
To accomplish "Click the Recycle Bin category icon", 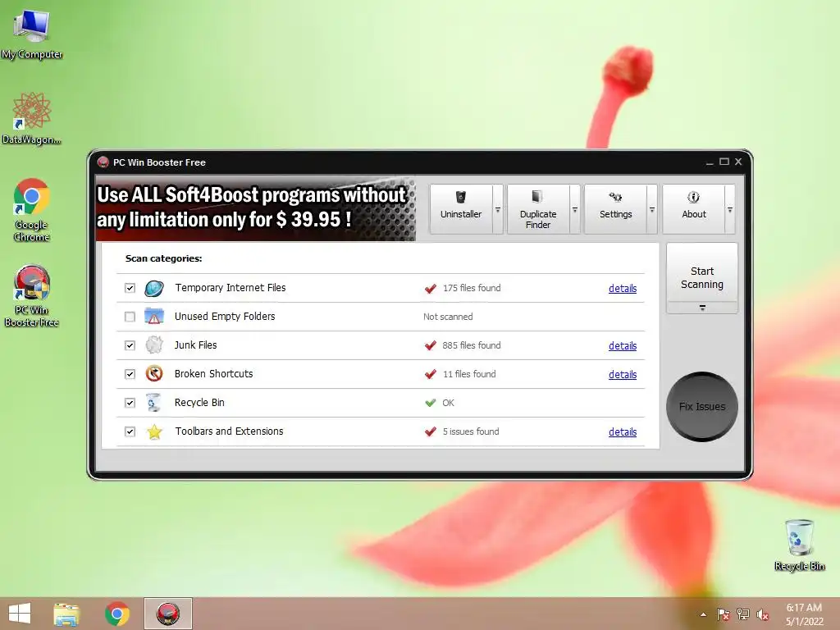I will (154, 402).
